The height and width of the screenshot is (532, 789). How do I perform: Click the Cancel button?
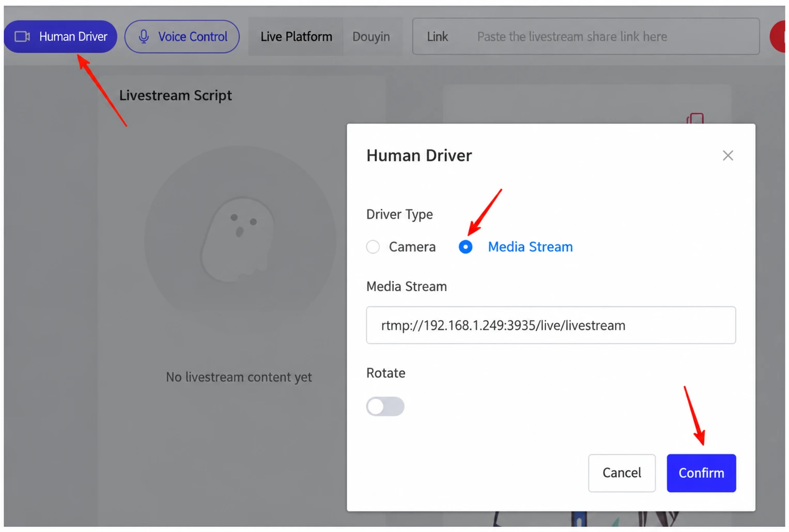point(622,473)
